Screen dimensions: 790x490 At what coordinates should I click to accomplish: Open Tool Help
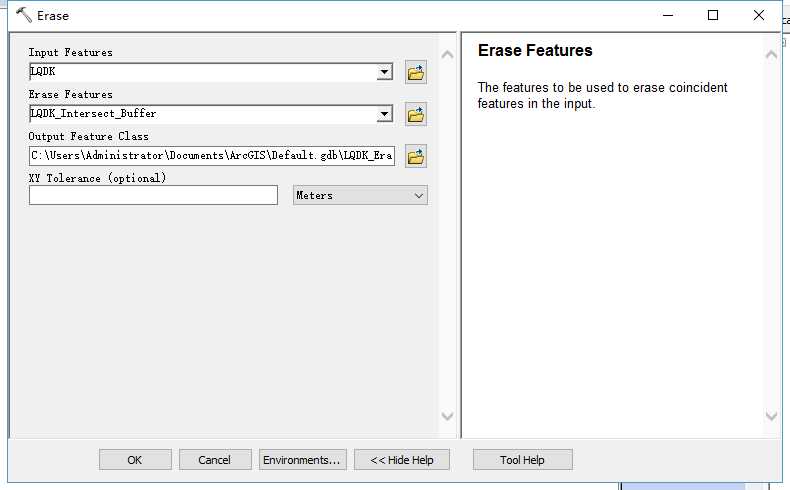522,460
